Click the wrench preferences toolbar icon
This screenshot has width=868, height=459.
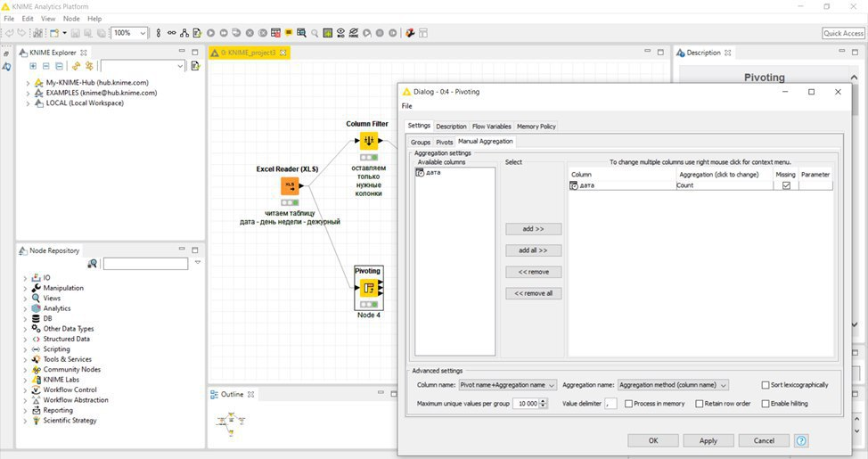click(x=410, y=33)
